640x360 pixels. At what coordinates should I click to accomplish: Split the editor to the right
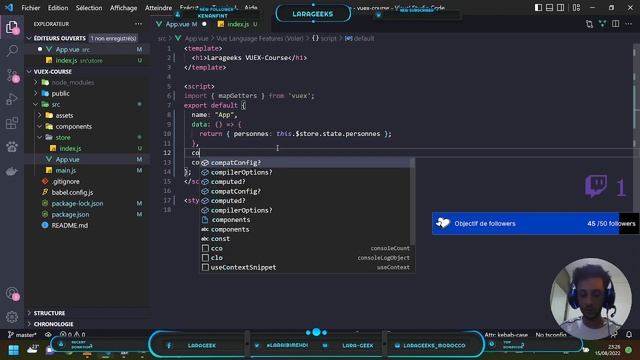point(616,24)
